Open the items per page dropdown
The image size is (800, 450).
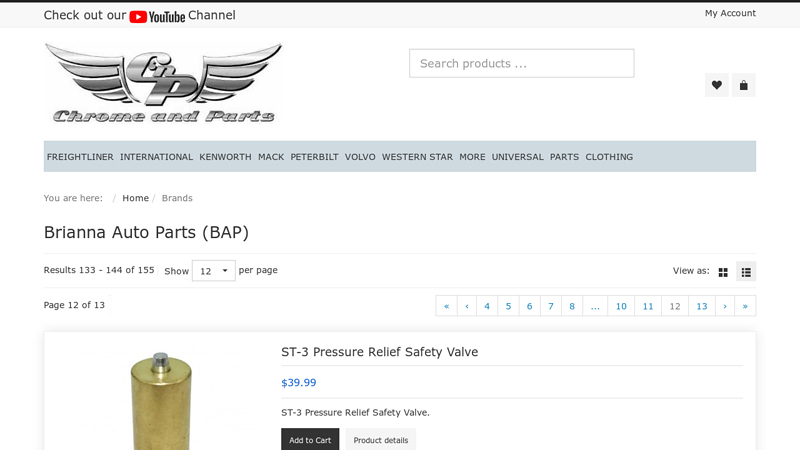pyautogui.click(x=213, y=271)
